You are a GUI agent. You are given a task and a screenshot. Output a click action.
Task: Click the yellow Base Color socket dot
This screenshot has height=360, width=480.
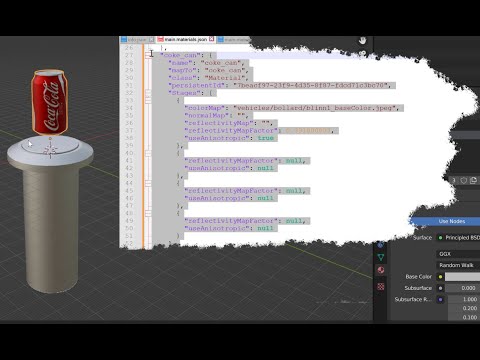(440, 277)
